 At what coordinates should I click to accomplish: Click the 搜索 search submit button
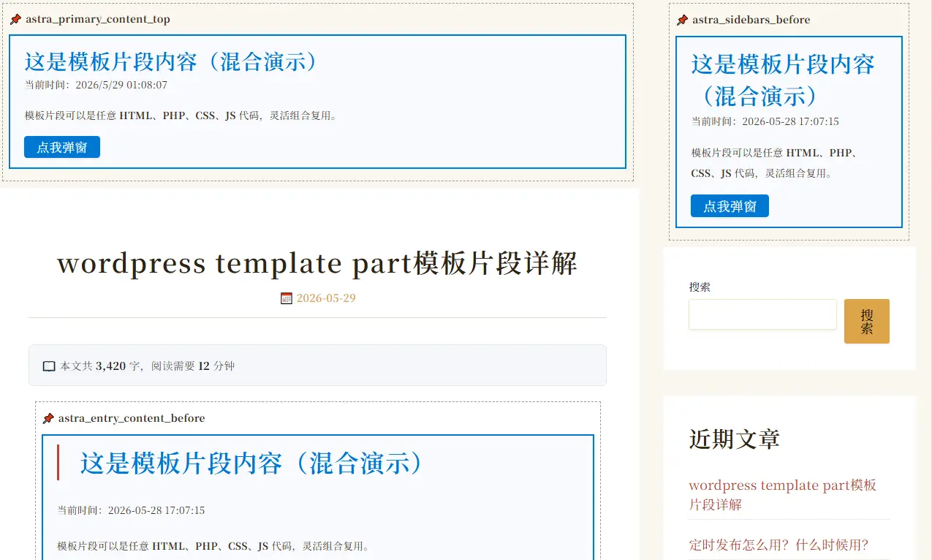tap(867, 321)
